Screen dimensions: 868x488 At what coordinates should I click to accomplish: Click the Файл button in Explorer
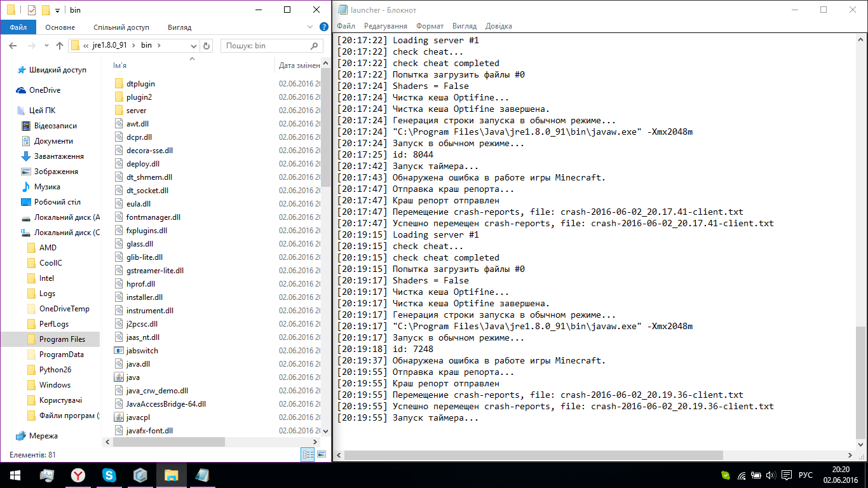[18, 27]
